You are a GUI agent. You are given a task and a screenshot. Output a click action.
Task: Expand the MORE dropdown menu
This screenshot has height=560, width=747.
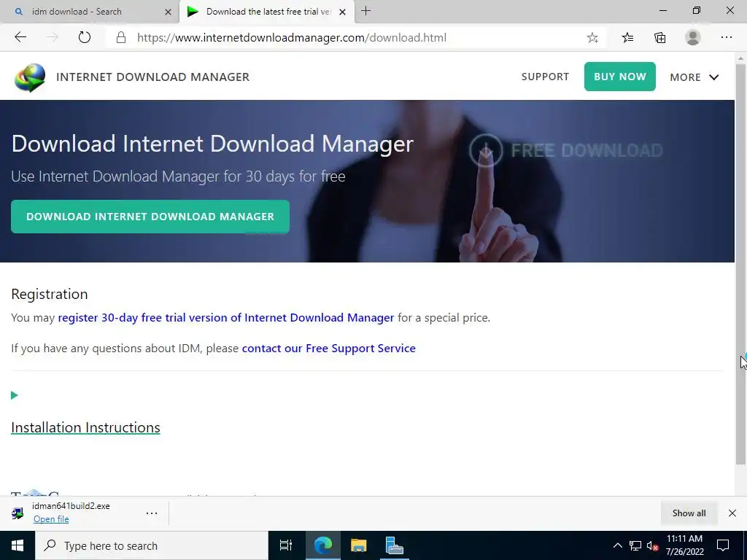click(694, 77)
